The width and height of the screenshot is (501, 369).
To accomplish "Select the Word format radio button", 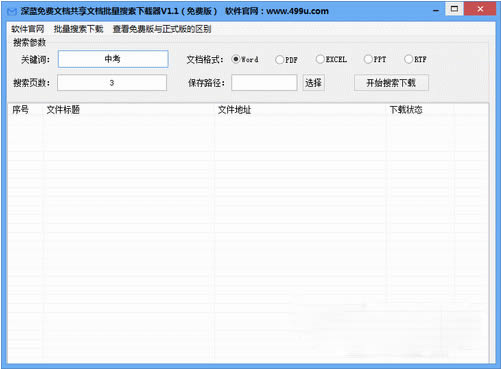I will click(x=236, y=59).
